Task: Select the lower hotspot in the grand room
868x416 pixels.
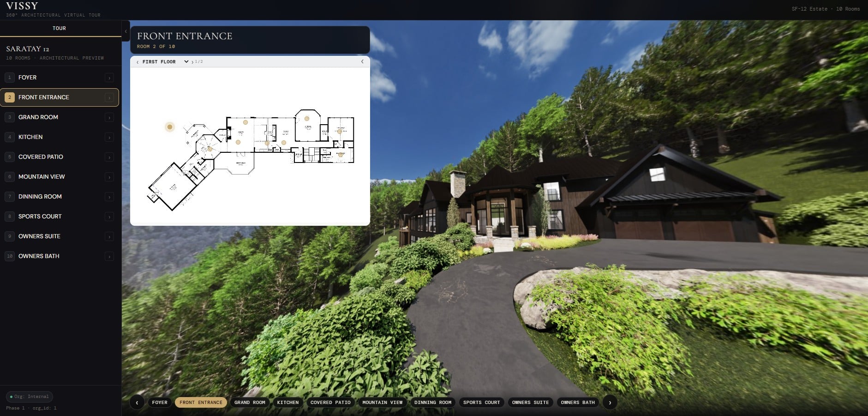Action: click(238, 142)
